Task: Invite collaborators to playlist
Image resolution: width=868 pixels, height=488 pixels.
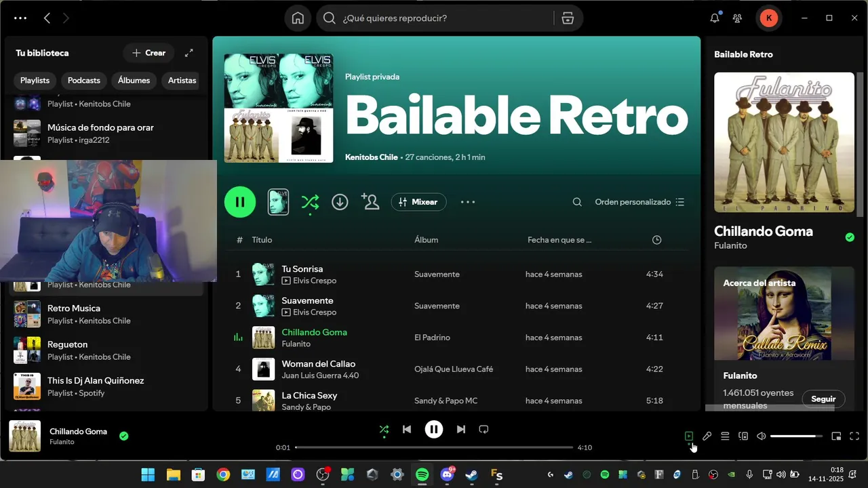Action: pos(370,201)
